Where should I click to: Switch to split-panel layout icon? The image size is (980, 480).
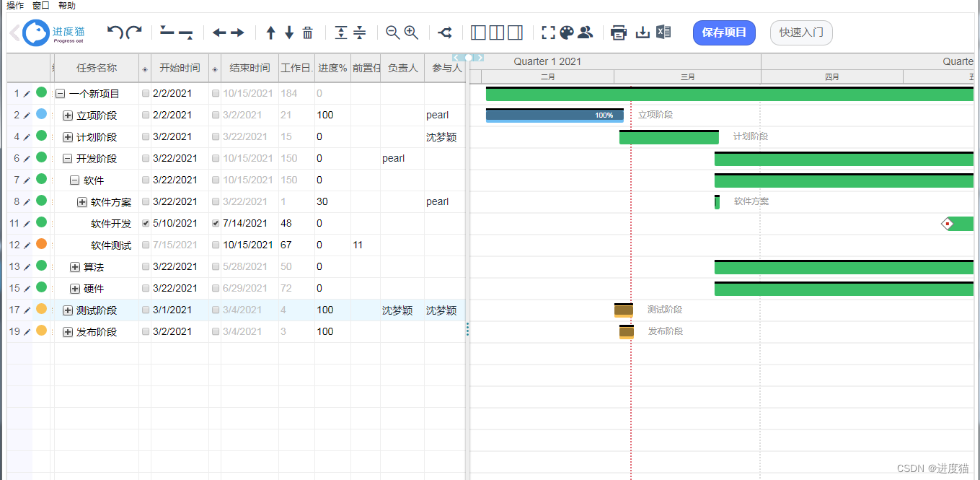coord(497,32)
